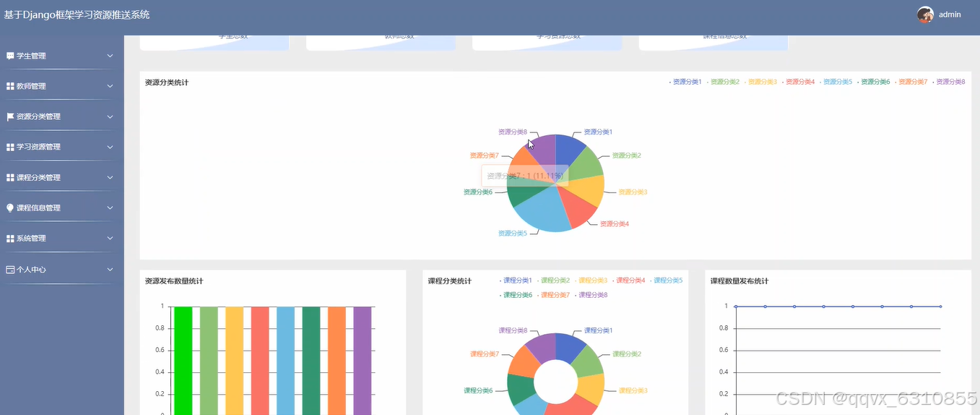Click the 学生管理 chat bubble icon

10,56
